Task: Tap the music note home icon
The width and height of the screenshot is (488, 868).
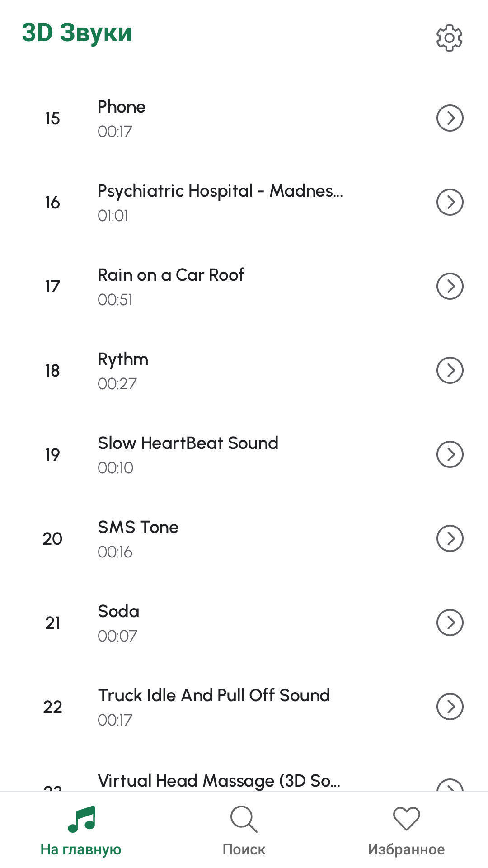Action: tap(81, 819)
